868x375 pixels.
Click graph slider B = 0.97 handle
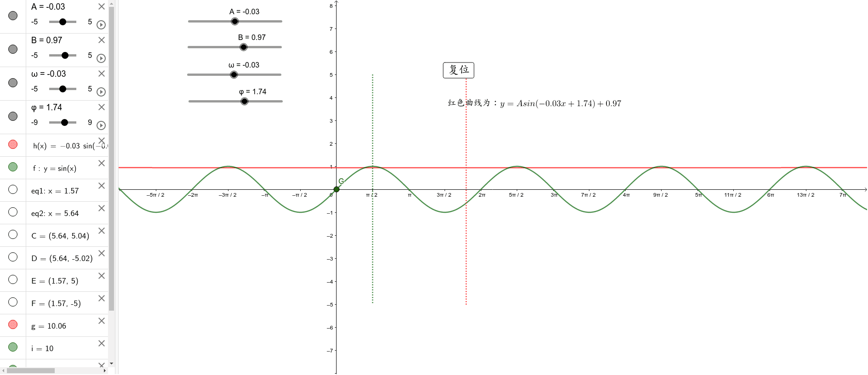point(244,47)
